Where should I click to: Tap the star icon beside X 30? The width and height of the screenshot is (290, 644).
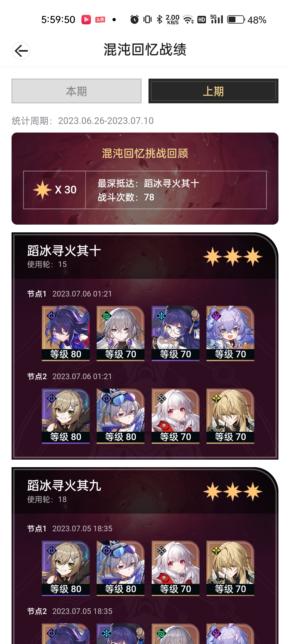(42, 190)
